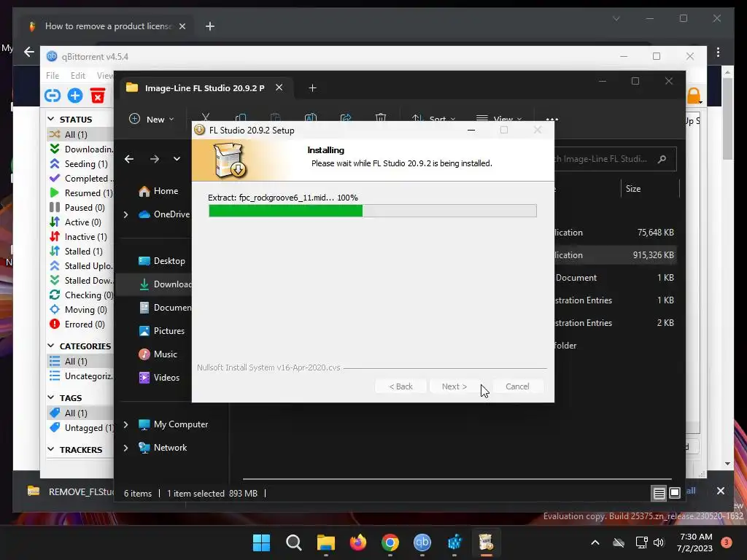Click qBittorrent red delete torrent icon
Screen dimensions: 747x560
[98, 96]
